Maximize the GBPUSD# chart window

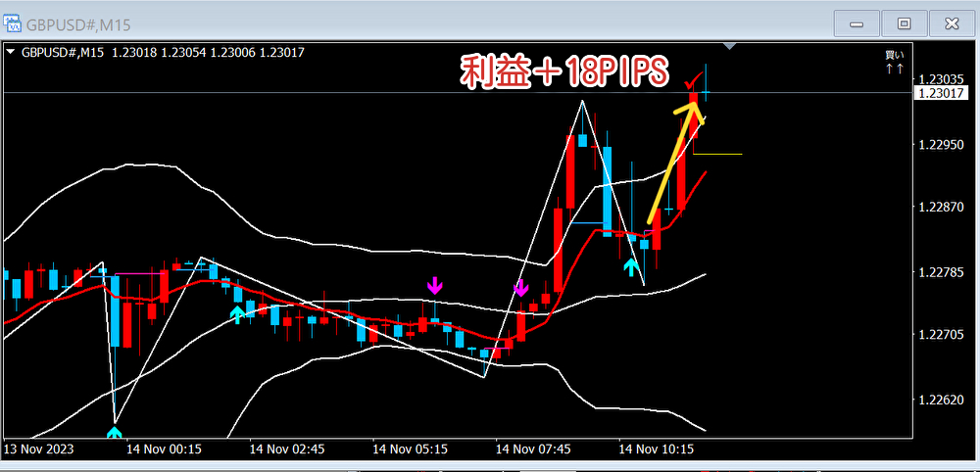tap(904, 24)
